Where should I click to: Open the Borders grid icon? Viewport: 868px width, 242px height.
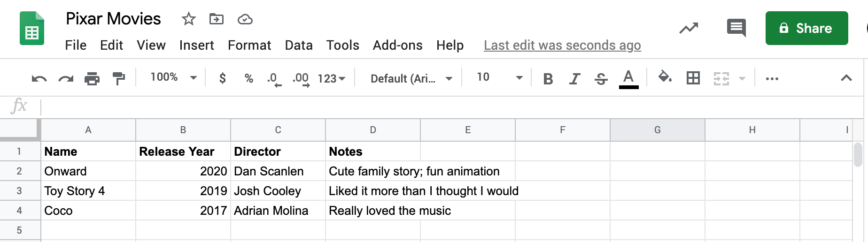(693, 78)
